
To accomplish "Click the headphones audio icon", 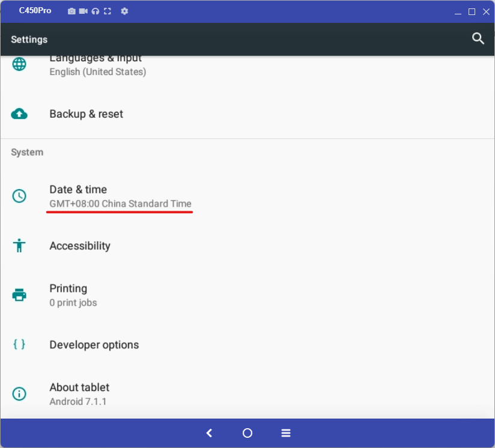I will pyautogui.click(x=96, y=11).
